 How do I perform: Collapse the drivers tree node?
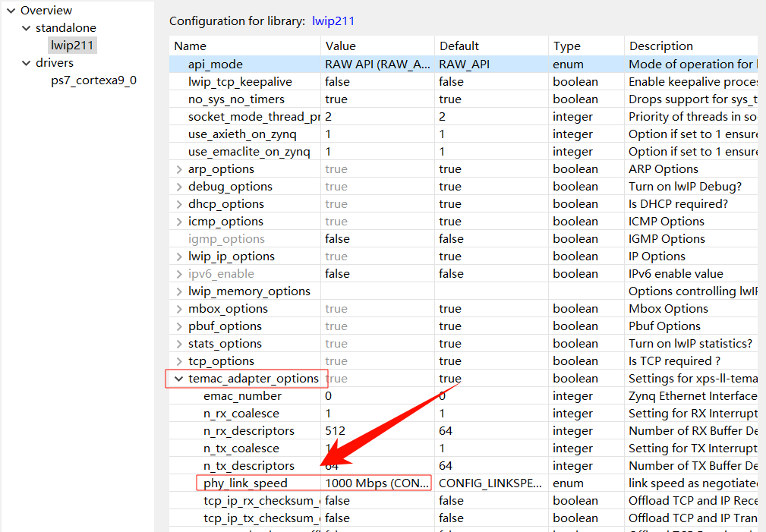point(25,62)
